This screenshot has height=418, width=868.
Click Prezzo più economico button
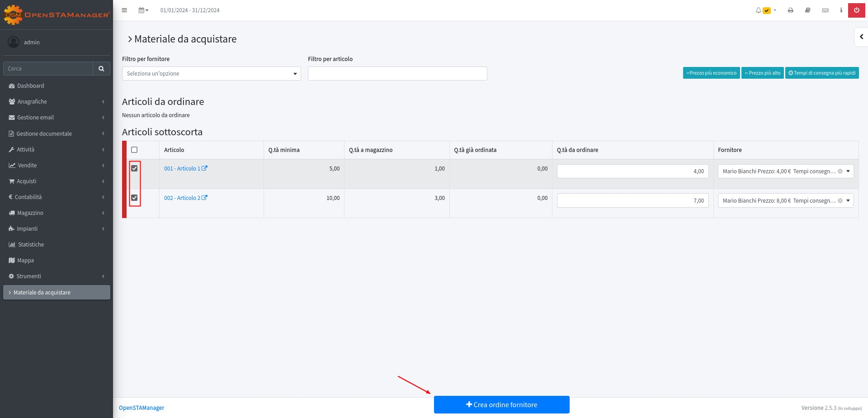[711, 73]
